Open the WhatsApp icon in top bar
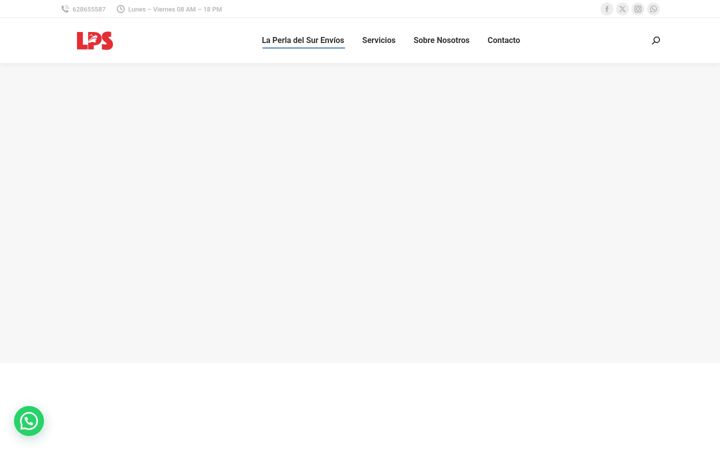Screen dimensions: 720x450 pos(653,9)
